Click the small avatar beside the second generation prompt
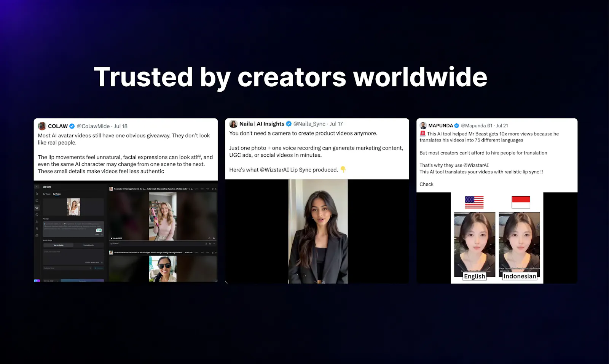 [x=111, y=253]
